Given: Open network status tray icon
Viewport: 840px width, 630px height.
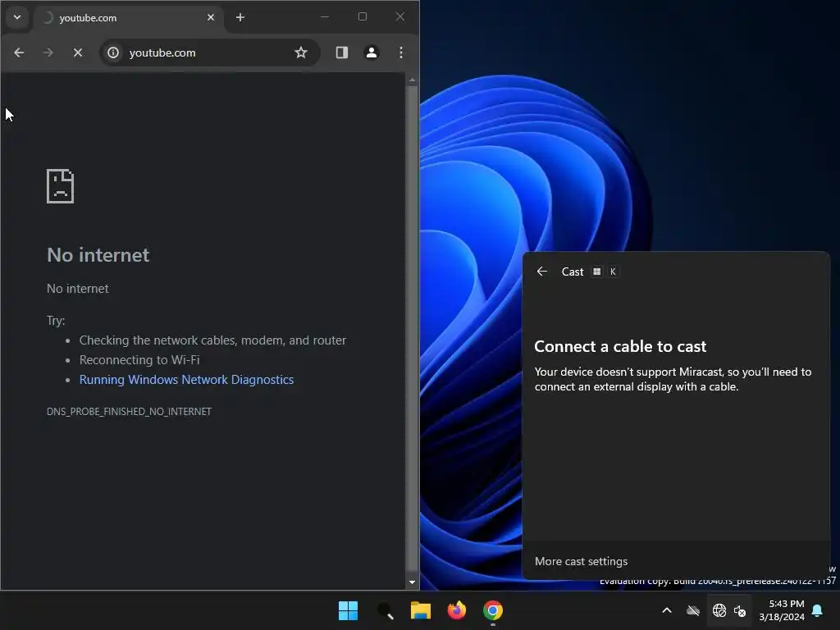Looking at the screenshot, I should coord(719,610).
